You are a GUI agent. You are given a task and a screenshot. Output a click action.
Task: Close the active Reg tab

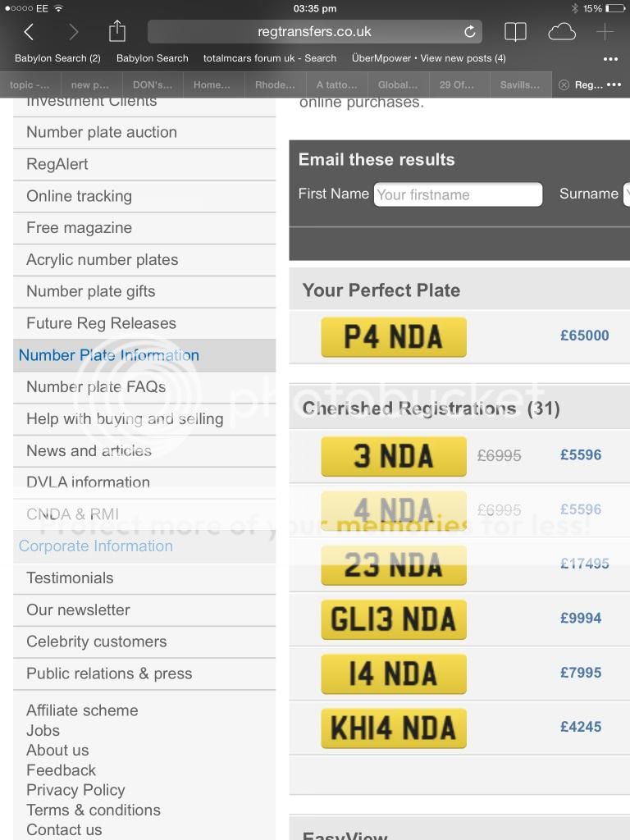click(x=564, y=84)
